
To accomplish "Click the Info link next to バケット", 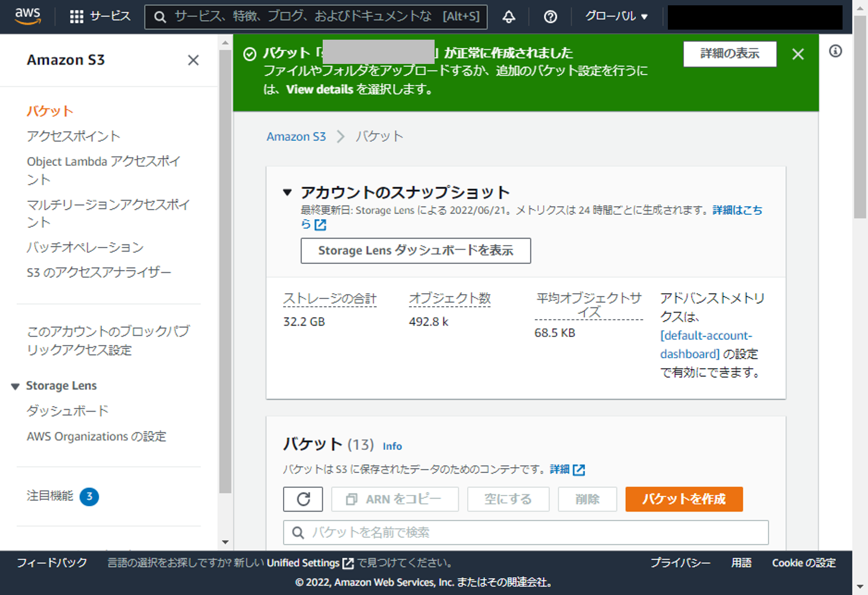I will coord(392,446).
